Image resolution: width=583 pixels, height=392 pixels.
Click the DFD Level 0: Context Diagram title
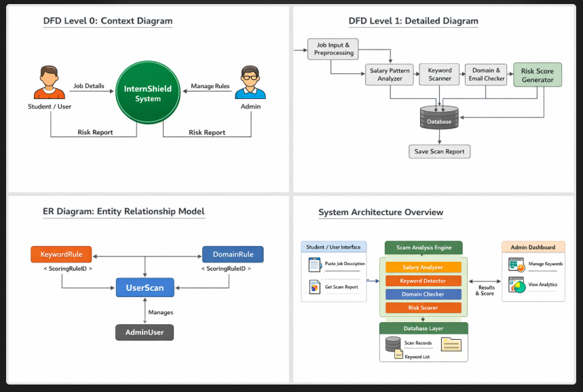tap(107, 21)
